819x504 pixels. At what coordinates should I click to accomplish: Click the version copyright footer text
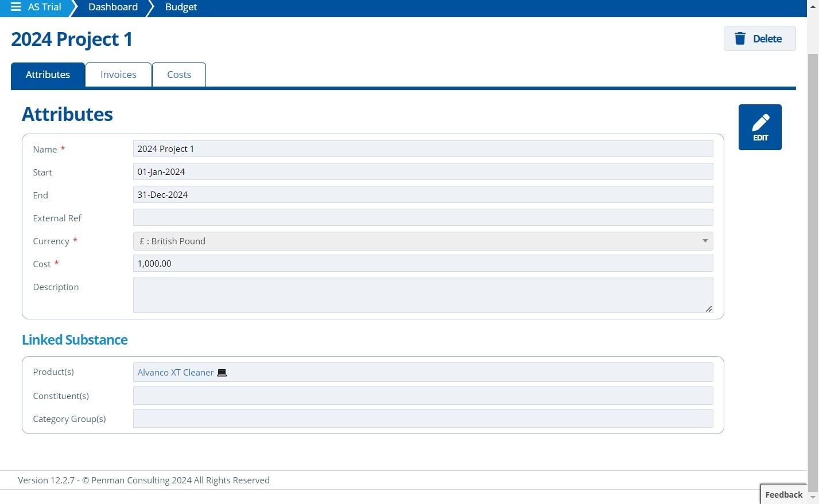tap(143, 480)
